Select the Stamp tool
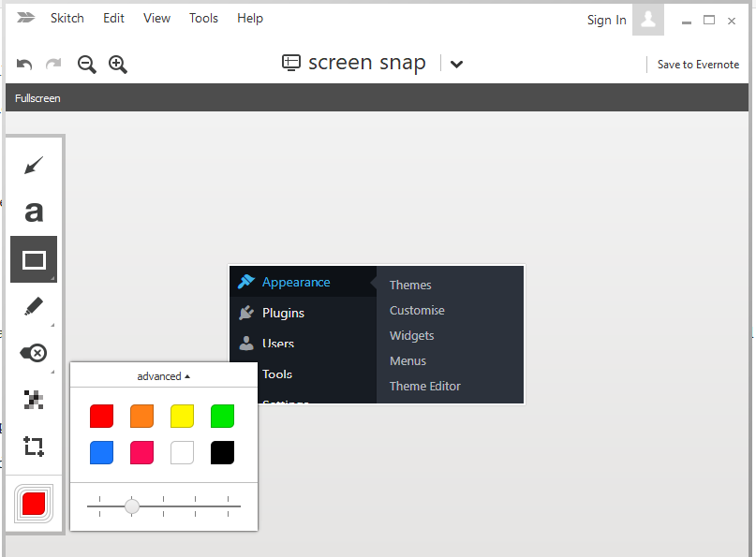 pos(34,353)
